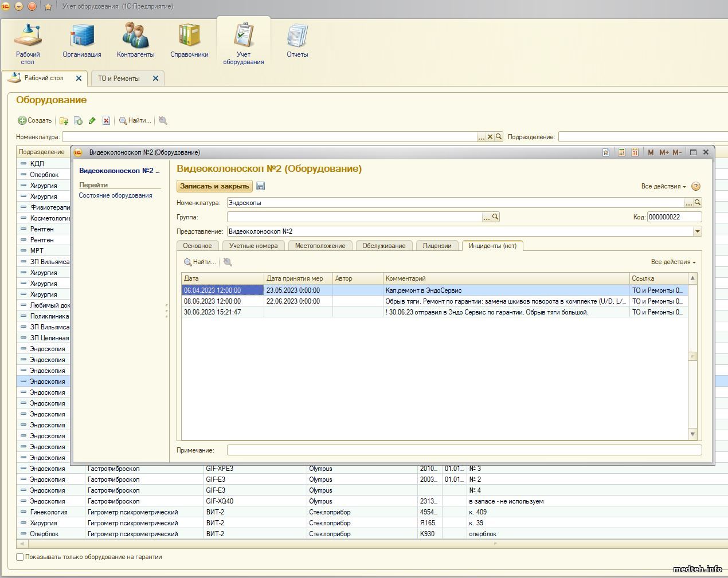Image resolution: width=728 pixels, height=578 pixels.
Task: Open the calculator icon in dialog title bar
Action: [621, 152]
